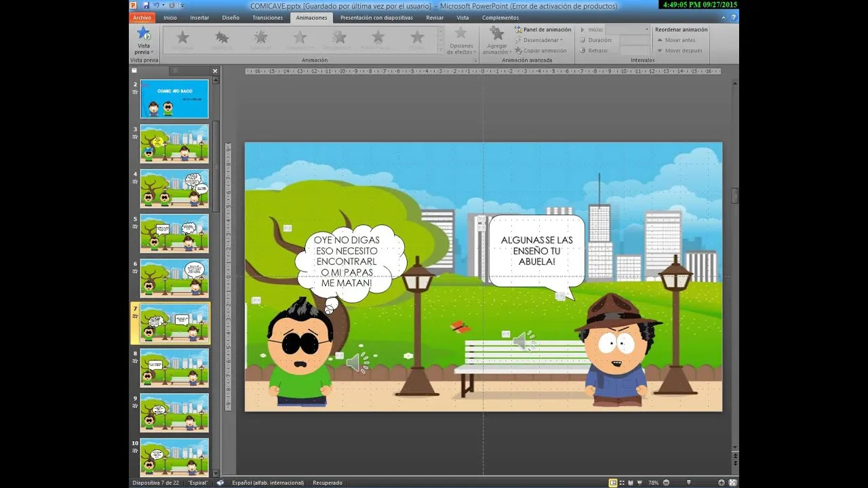Image resolution: width=868 pixels, height=488 pixels.
Task: Close the slide thumbnails pane
Action: coord(215,70)
